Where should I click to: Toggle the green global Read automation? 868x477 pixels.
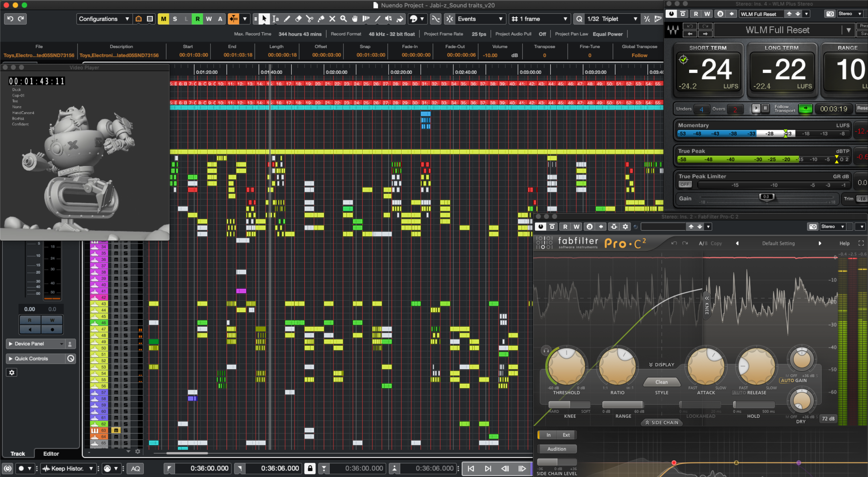tap(197, 19)
